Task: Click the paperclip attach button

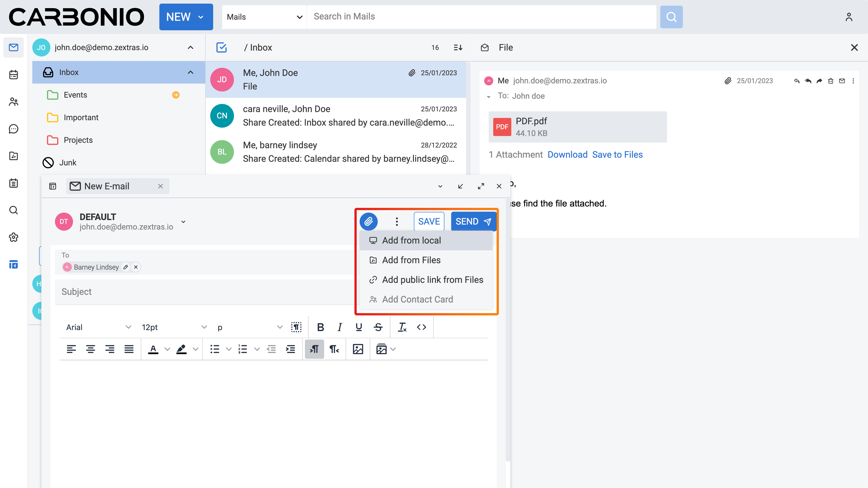Action: click(x=369, y=222)
